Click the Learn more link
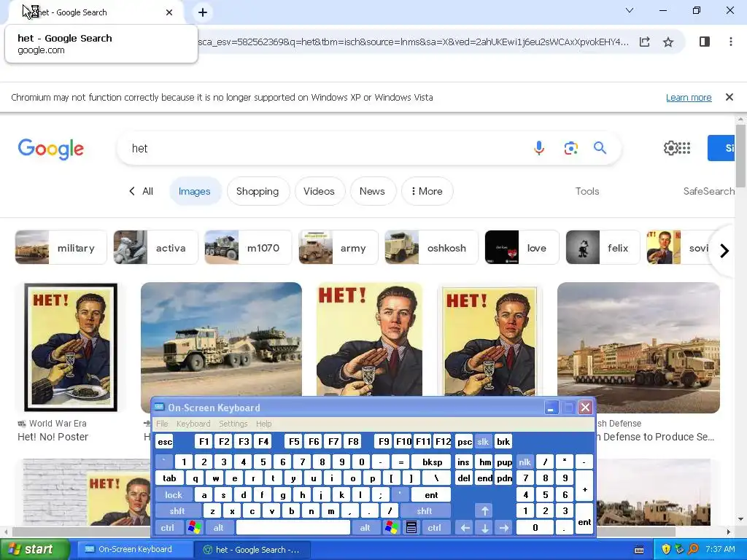Screen dimensions: 747x560 coord(689,98)
